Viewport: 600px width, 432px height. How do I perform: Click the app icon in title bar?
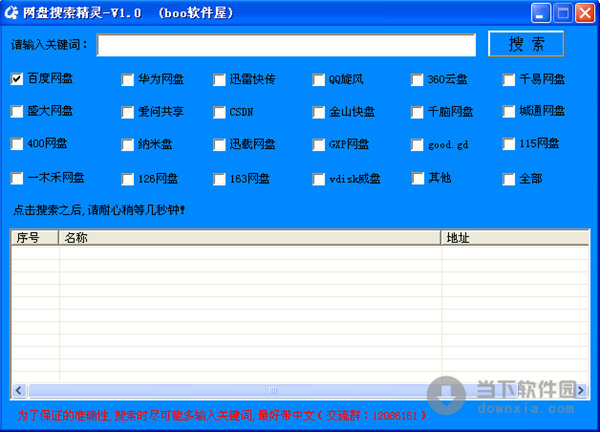[11, 13]
